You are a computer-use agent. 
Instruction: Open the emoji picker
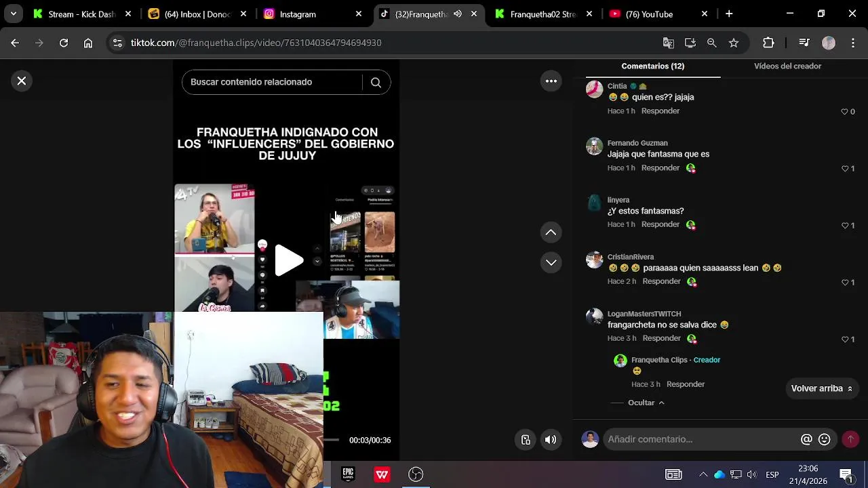click(x=825, y=439)
